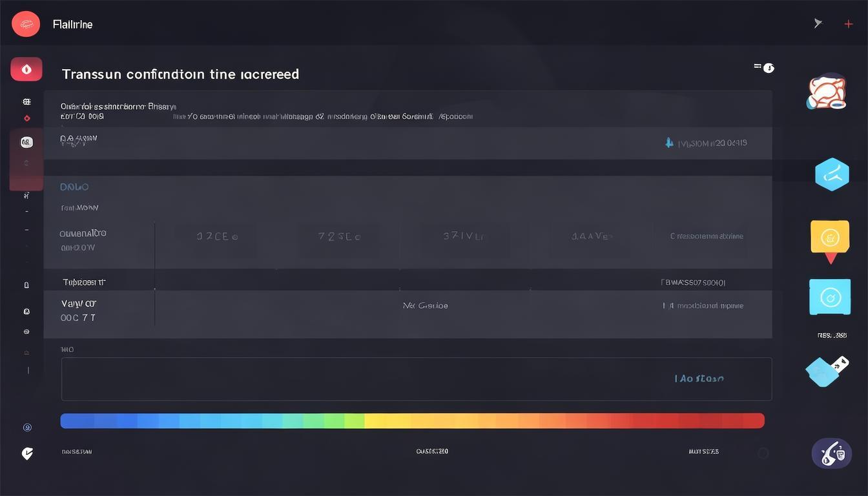
Task: Click the blue circle icon in lower sidebar
Action: (x=27, y=427)
